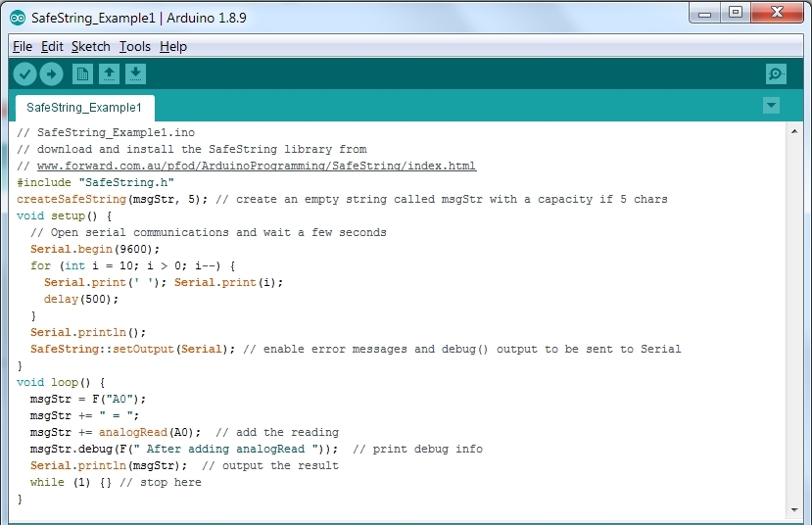Open the Help menu
The image size is (812, 525).
coord(173,47)
